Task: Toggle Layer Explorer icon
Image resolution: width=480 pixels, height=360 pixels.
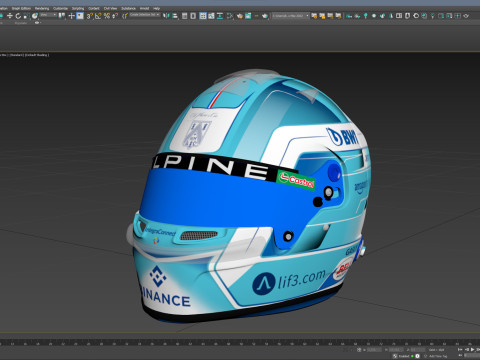Action: tap(193, 16)
